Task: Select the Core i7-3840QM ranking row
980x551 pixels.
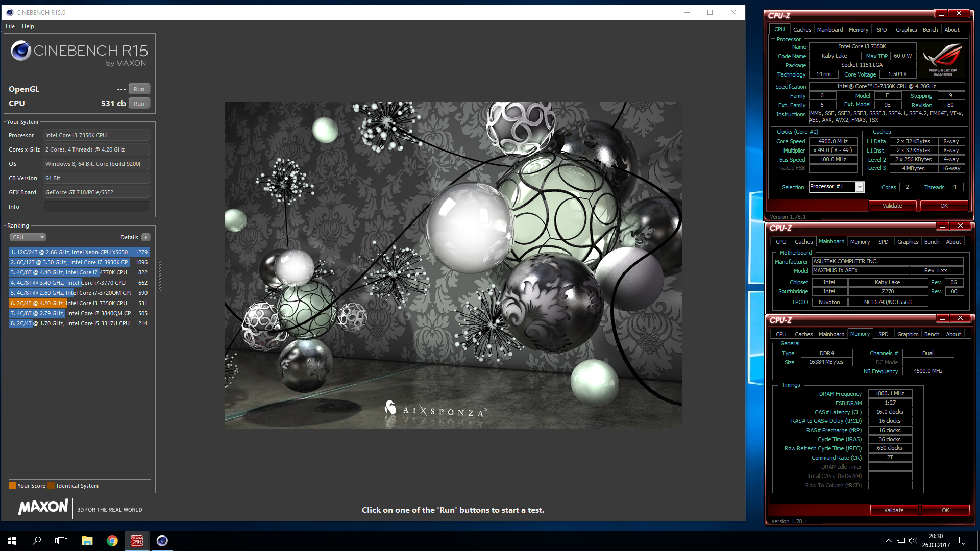Action: [x=79, y=313]
